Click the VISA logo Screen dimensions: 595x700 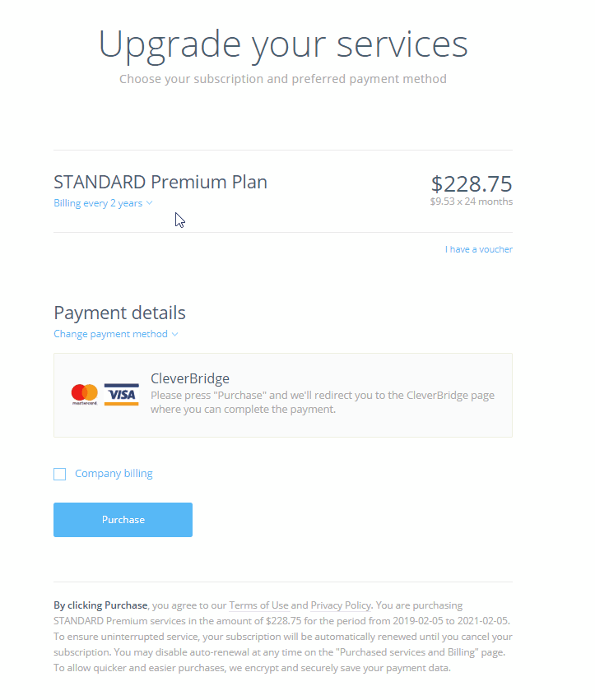(x=121, y=394)
